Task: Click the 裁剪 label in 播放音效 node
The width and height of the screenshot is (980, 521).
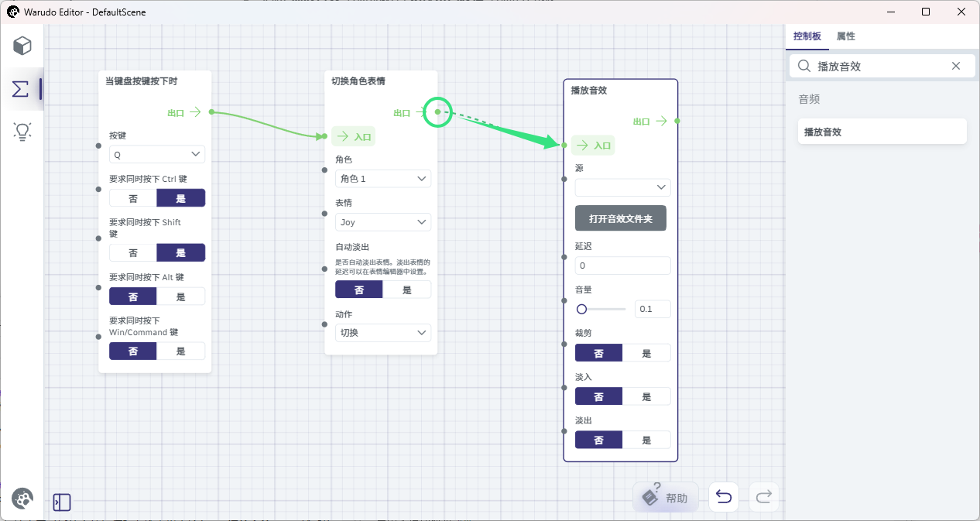Action: [583, 333]
